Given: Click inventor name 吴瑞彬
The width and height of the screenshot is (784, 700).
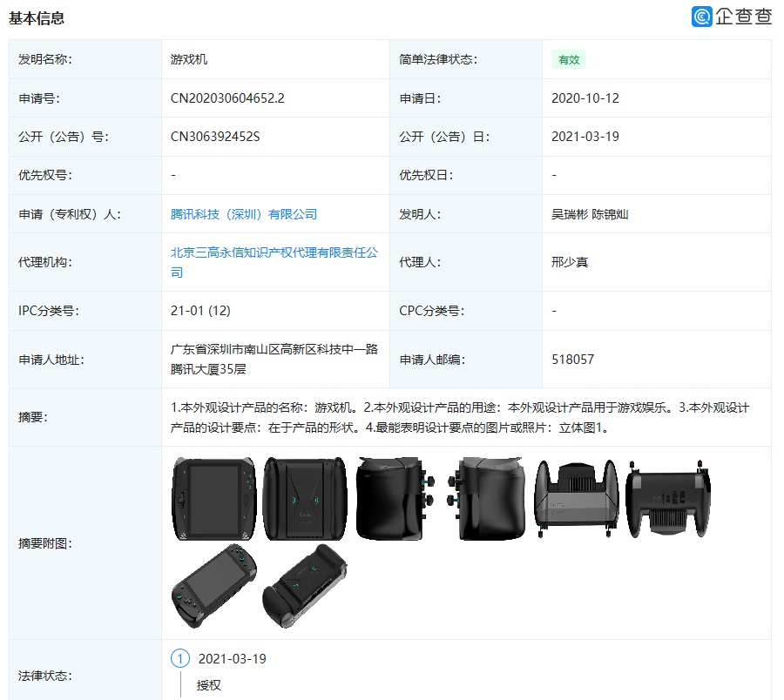Looking at the screenshot, I should pos(570,214).
